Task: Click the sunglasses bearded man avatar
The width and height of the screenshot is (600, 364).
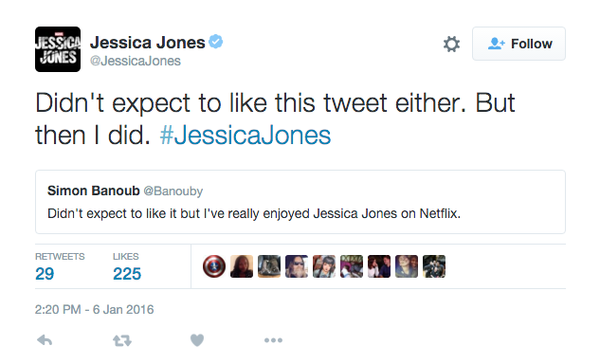Action: point(297,266)
